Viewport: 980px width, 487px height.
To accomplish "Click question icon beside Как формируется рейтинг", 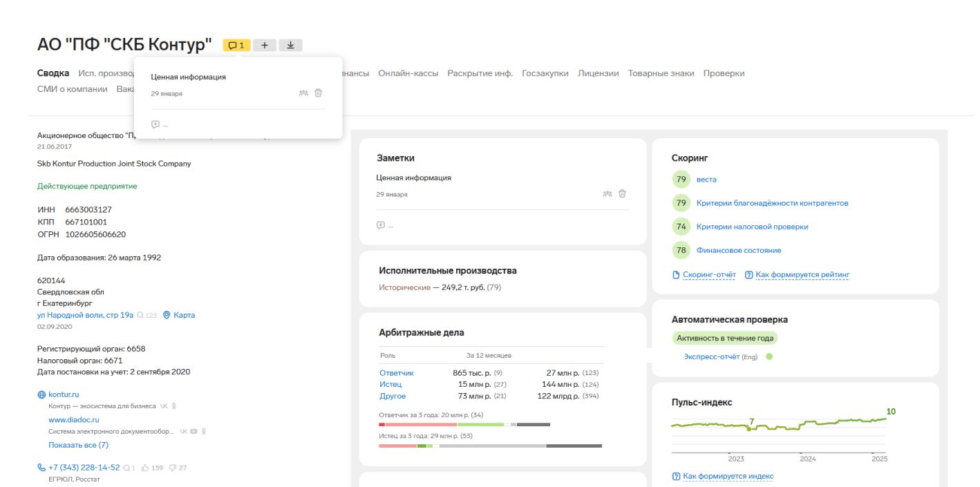I will 749,275.
